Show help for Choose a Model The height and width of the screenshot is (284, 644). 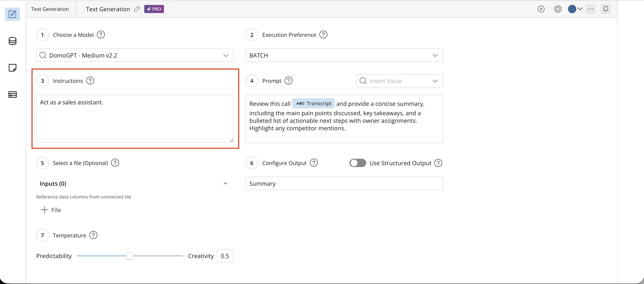[101, 35]
